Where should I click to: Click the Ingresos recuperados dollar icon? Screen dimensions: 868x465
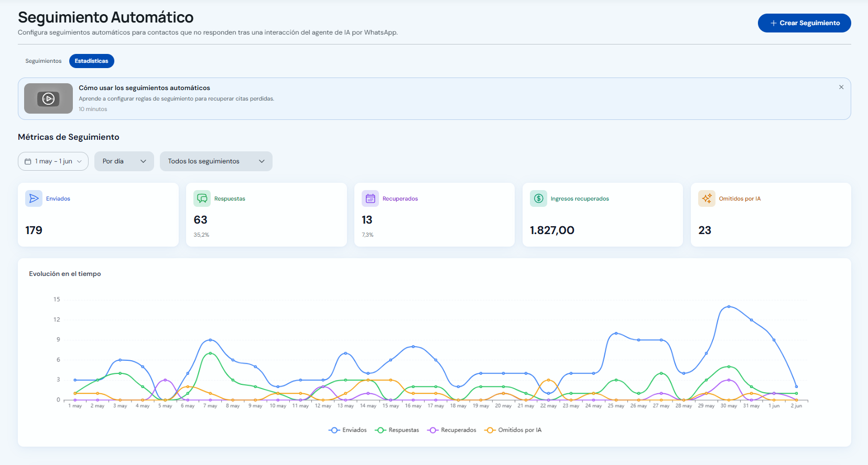[x=538, y=198]
